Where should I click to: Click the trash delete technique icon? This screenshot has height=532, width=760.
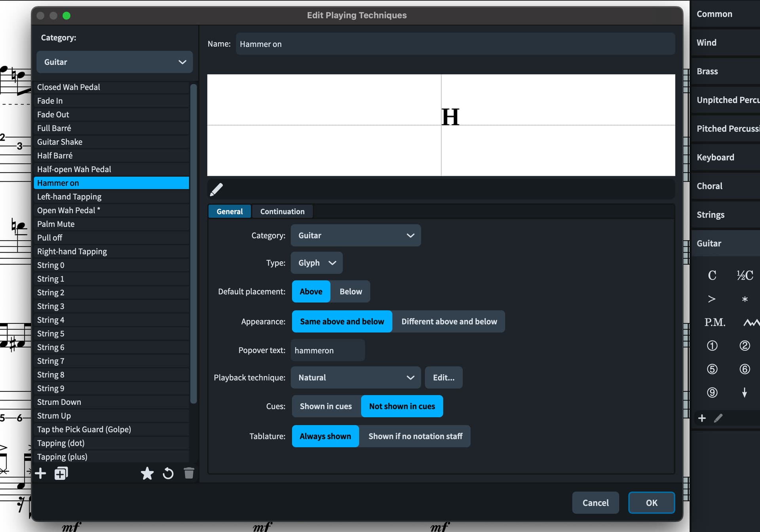[x=189, y=473]
